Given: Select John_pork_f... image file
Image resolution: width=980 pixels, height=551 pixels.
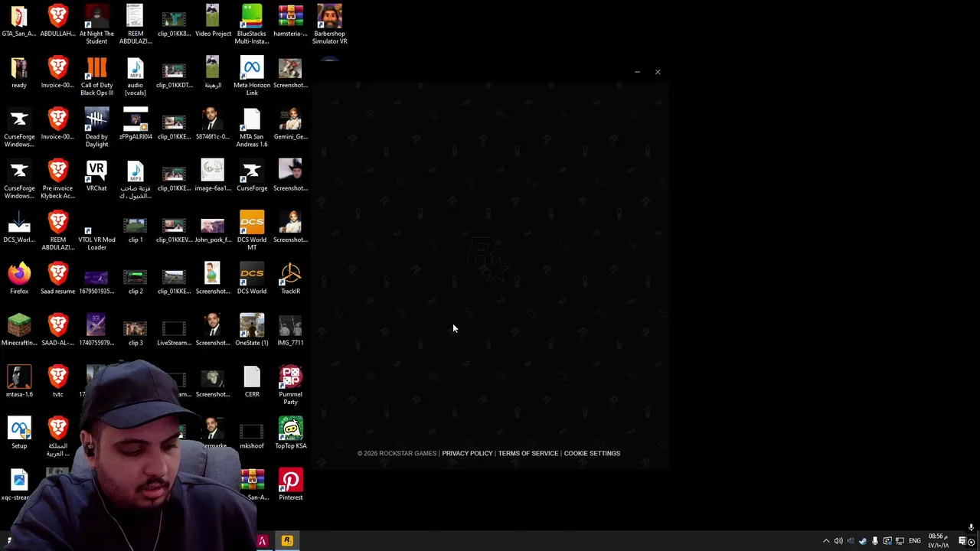Looking at the screenshot, I should pyautogui.click(x=213, y=230).
